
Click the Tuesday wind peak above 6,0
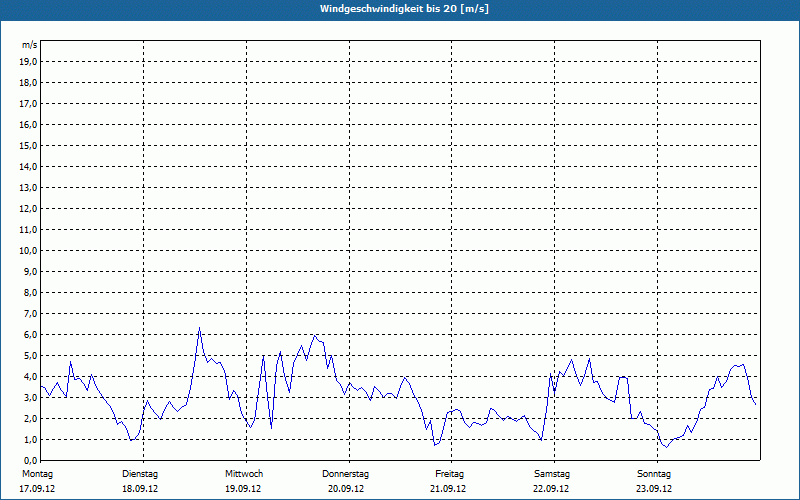199,328
